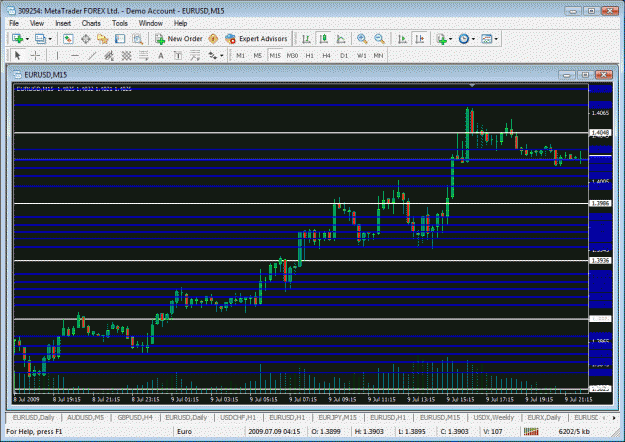Open the Help menu
Viewport: 625px width, 442px height.
pyautogui.click(x=181, y=23)
